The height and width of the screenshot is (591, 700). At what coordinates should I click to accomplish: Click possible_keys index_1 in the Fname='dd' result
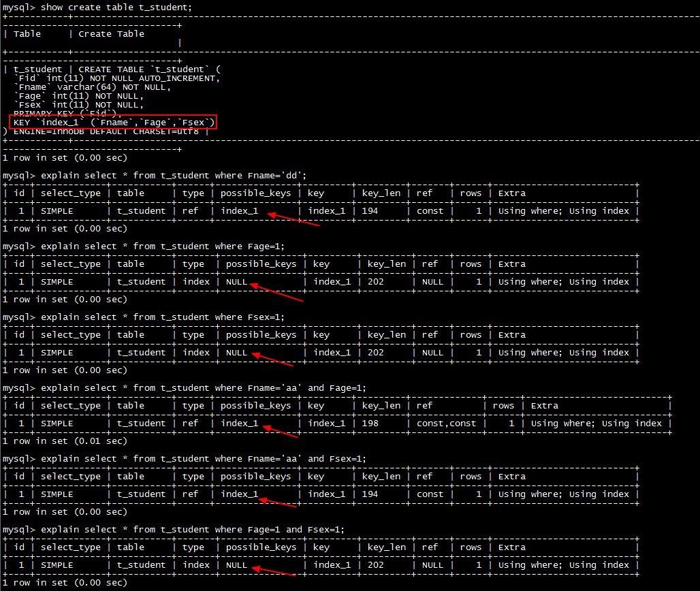click(240, 210)
